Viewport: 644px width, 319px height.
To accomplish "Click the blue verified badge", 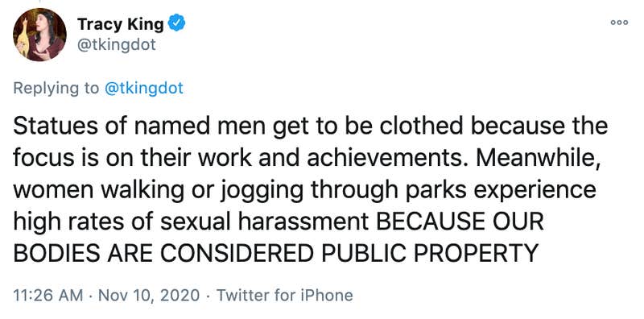I will [178, 24].
